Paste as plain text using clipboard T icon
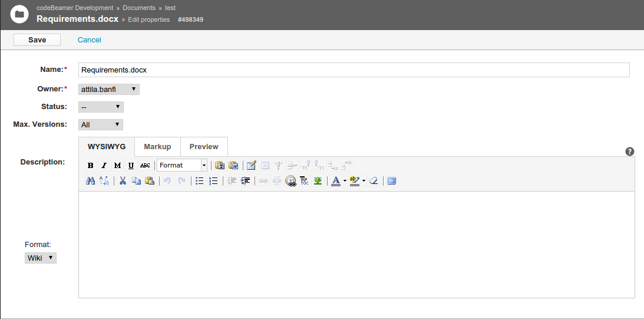Screen dimensions: 644x319 coord(220,165)
